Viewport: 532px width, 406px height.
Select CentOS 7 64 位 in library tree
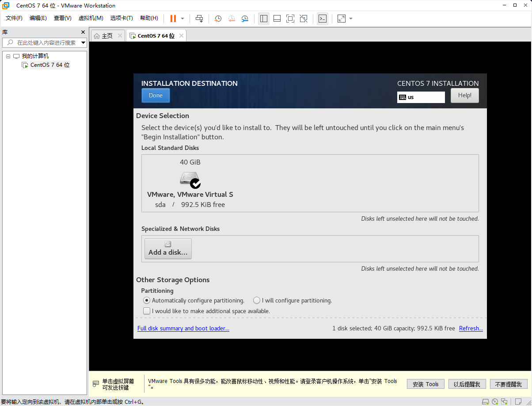(50, 65)
